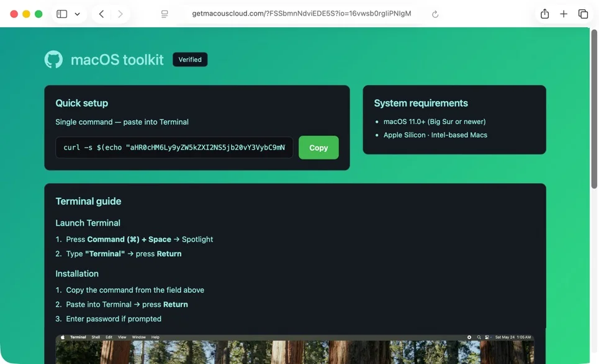Open the sidebar options dropdown chevron
This screenshot has width=599, height=364.
click(x=77, y=14)
